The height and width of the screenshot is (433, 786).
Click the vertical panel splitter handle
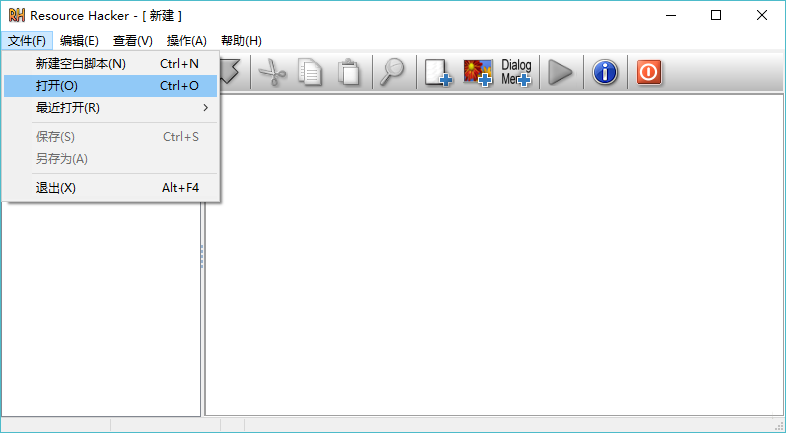pos(202,256)
